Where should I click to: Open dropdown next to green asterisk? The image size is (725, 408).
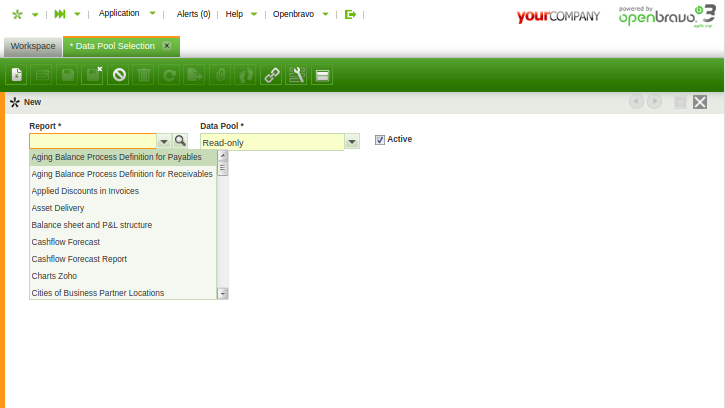[x=35, y=15]
